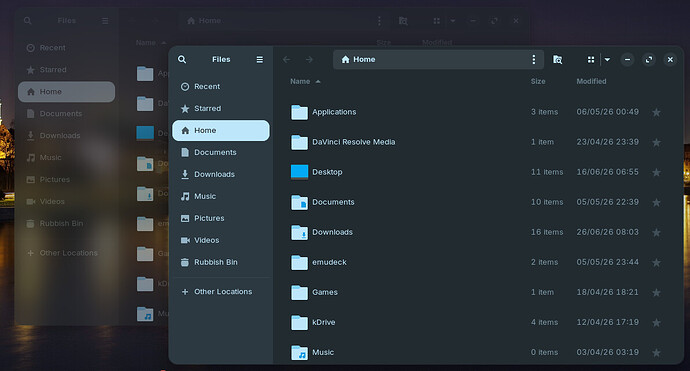Select the emudeck folder icon
This screenshot has width=690, height=371.
(299, 262)
